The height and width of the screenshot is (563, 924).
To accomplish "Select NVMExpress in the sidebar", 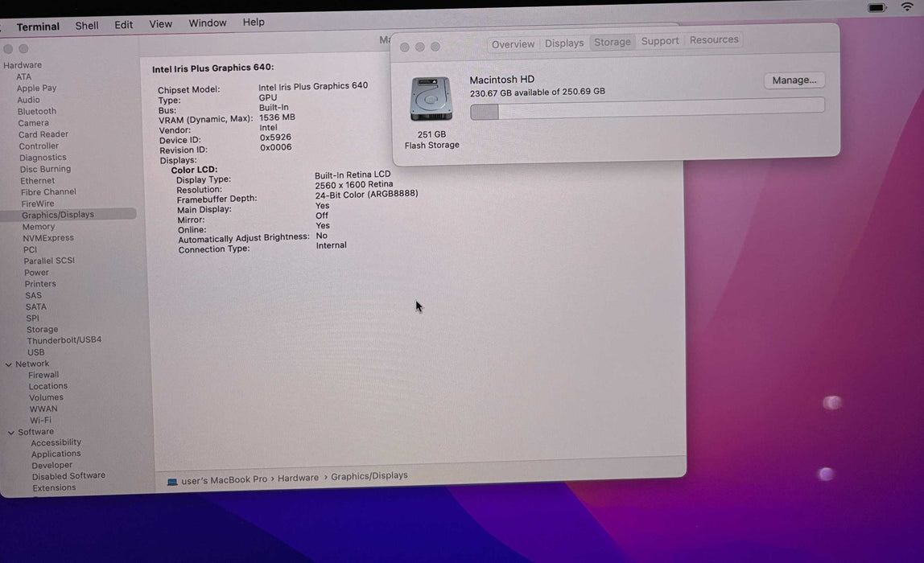I will (48, 238).
